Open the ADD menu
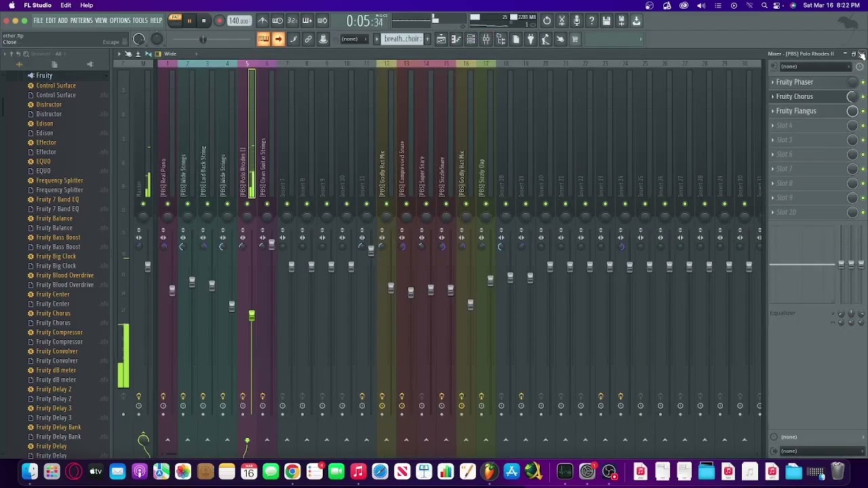Viewport: 868px width, 488px height. pos(62,21)
